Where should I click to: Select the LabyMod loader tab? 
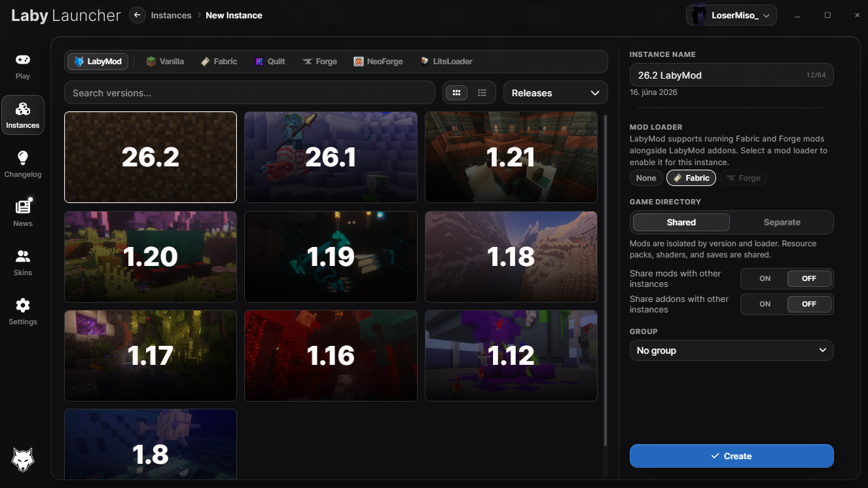(98, 62)
